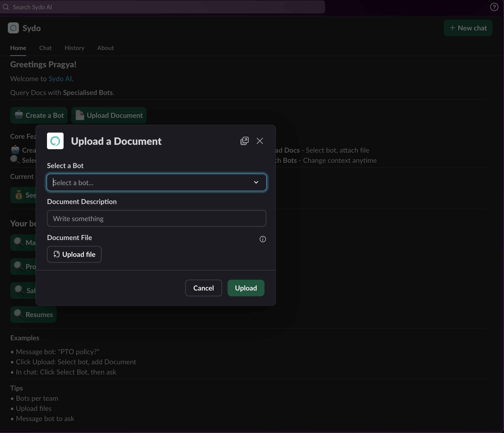Click the money bag icon button
Image resolution: width=504 pixels, height=433 pixels.
pyautogui.click(x=19, y=195)
